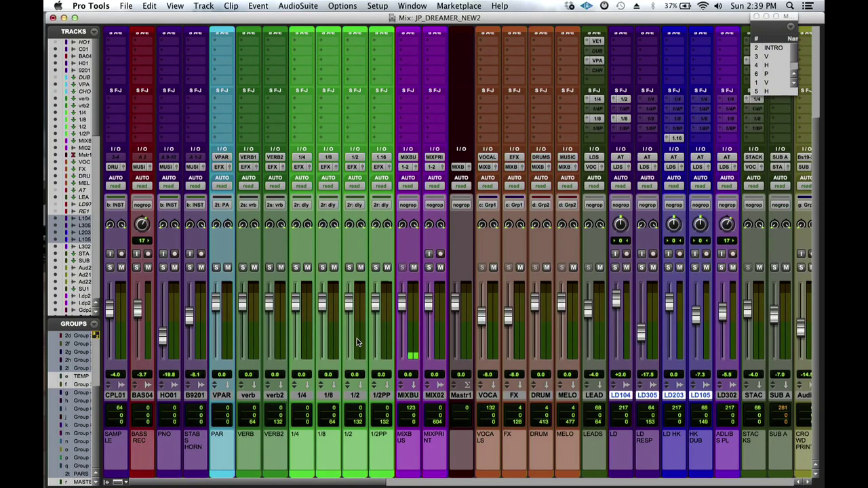Mute the BAS04 track
The height and width of the screenshot is (488, 868).
point(148,267)
